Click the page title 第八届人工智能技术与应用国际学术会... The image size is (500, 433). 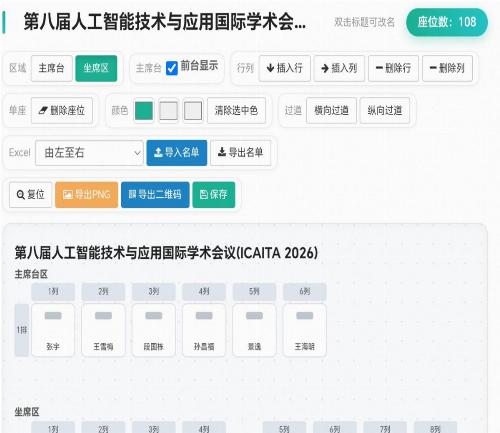(x=164, y=22)
